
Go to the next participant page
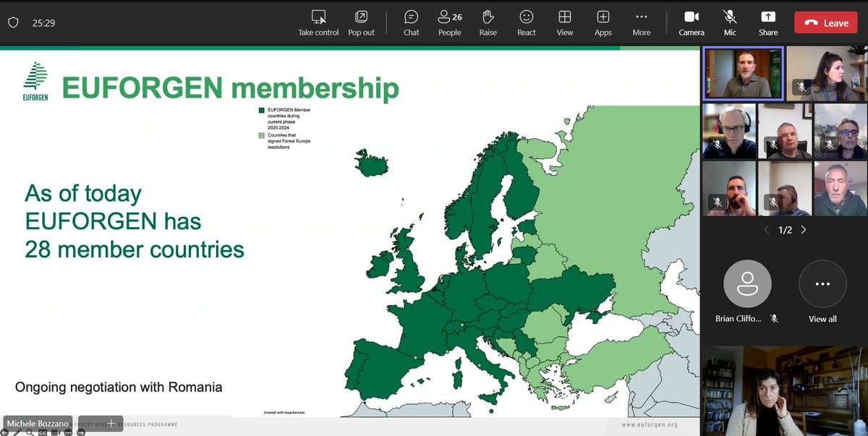[x=803, y=230]
